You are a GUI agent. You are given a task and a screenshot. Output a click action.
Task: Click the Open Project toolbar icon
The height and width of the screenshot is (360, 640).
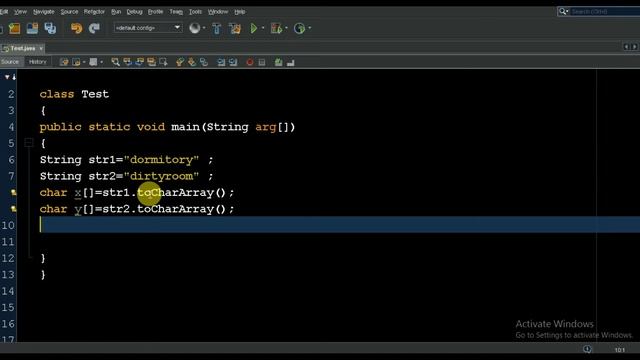[32, 28]
